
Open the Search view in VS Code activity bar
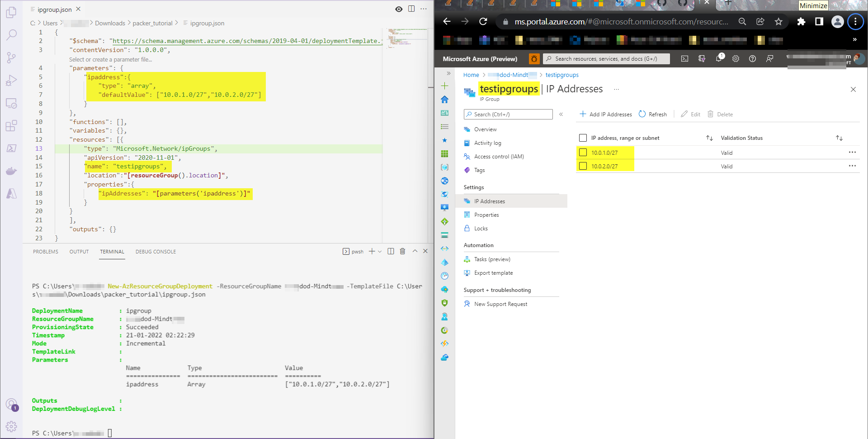point(11,35)
